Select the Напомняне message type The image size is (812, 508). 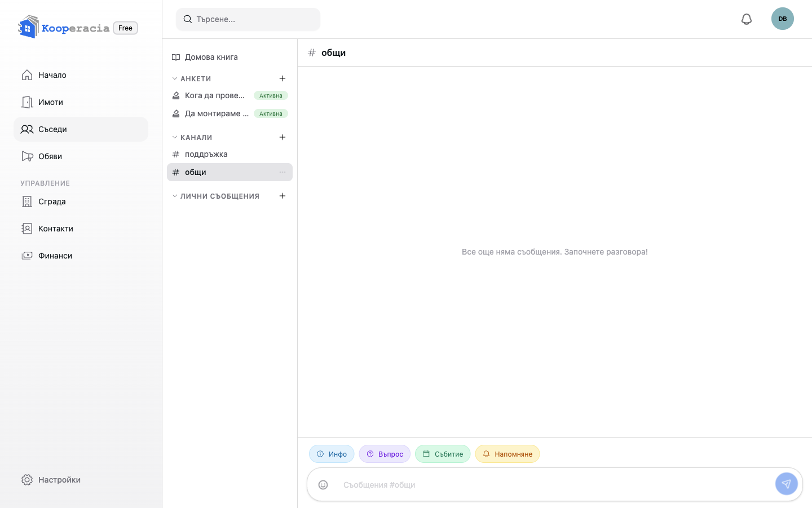[507, 454]
